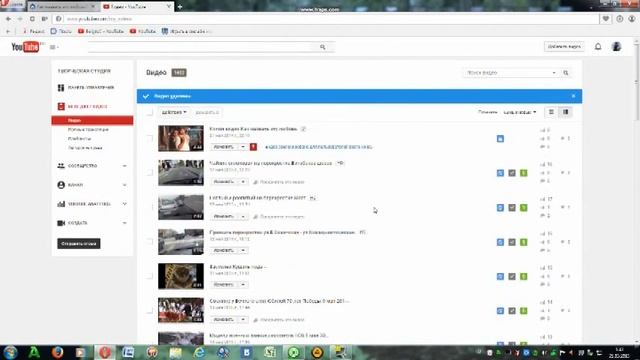The image size is (640, 360).
Task: Open edit dropdown arrow on first video
Action: coord(243,147)
